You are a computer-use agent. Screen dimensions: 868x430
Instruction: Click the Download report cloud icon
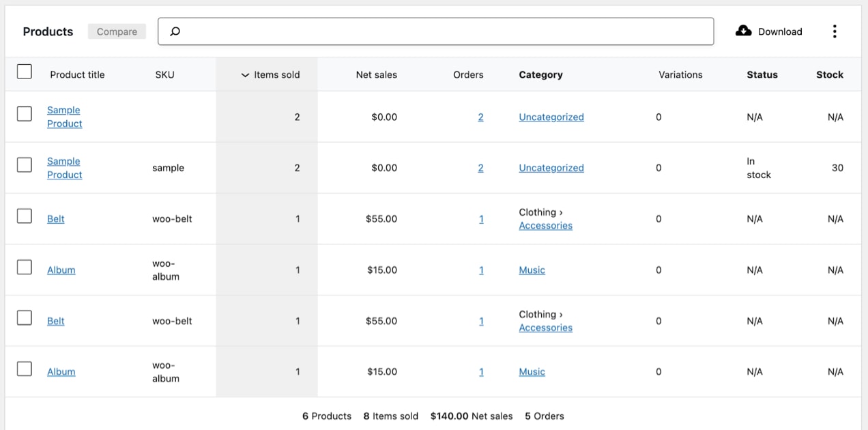[743, 30]
